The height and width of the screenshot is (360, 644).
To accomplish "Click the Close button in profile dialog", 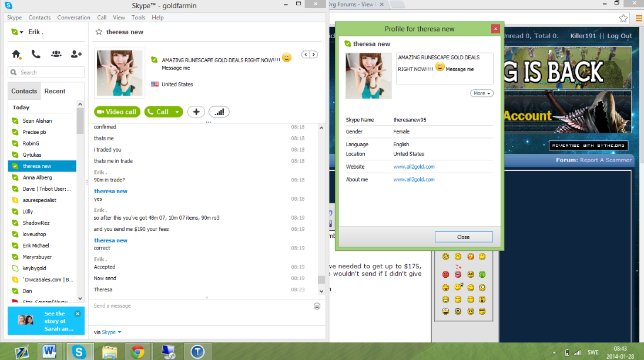I will (x=464, y=237).
